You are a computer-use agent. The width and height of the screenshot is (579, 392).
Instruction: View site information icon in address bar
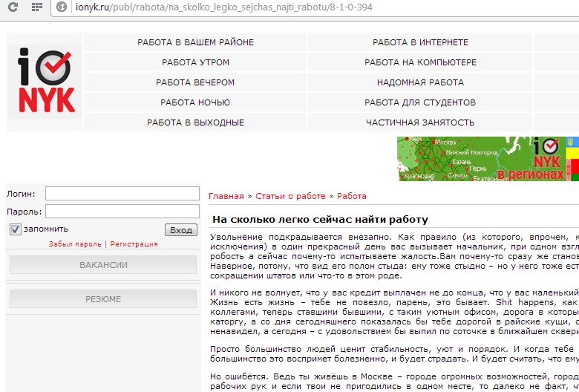62,7
